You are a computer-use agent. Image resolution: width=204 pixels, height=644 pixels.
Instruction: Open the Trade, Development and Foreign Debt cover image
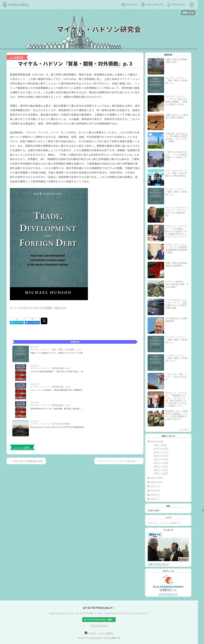click(x=49, y=244)
